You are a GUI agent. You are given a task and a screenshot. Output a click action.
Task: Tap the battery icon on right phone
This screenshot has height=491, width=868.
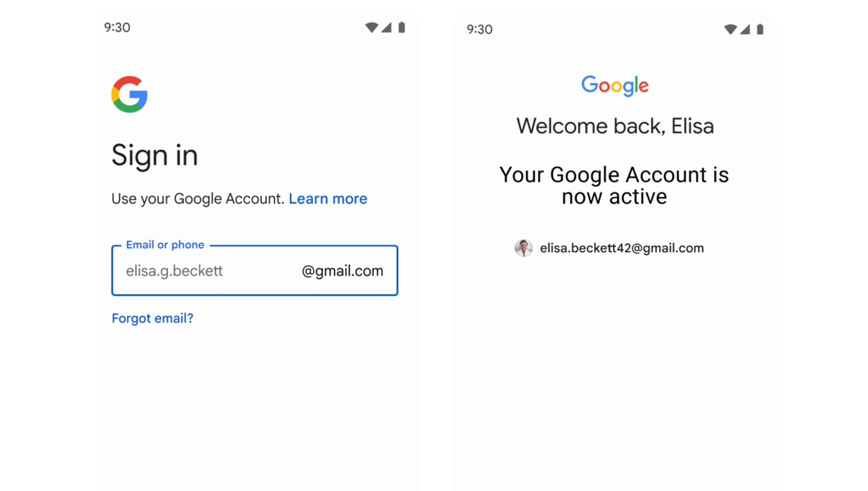[x=760, y=29]
